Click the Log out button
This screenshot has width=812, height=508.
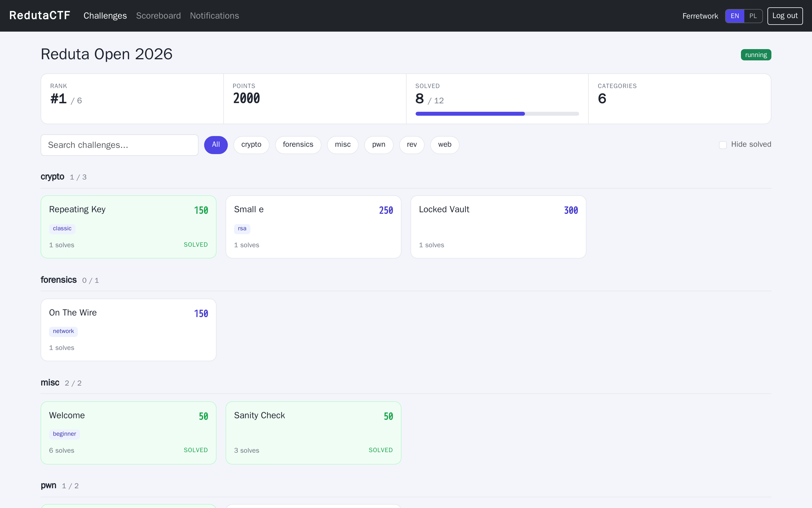pos(785,16)
